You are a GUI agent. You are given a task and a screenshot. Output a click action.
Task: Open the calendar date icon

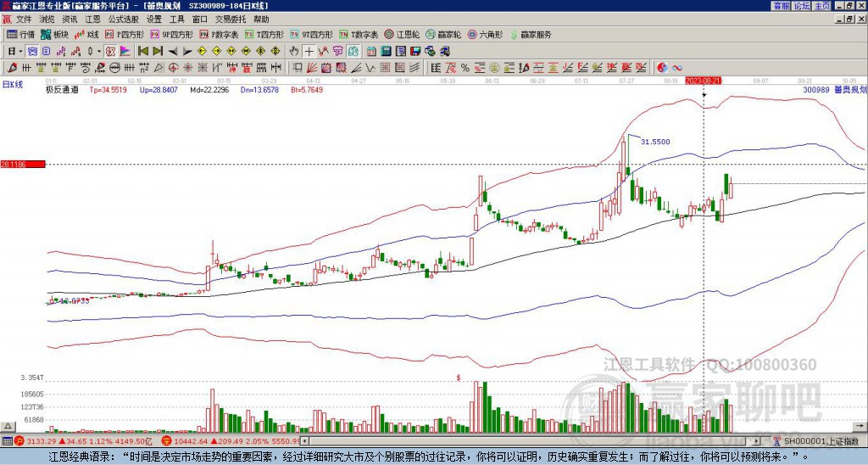click(x=371, y=52)
